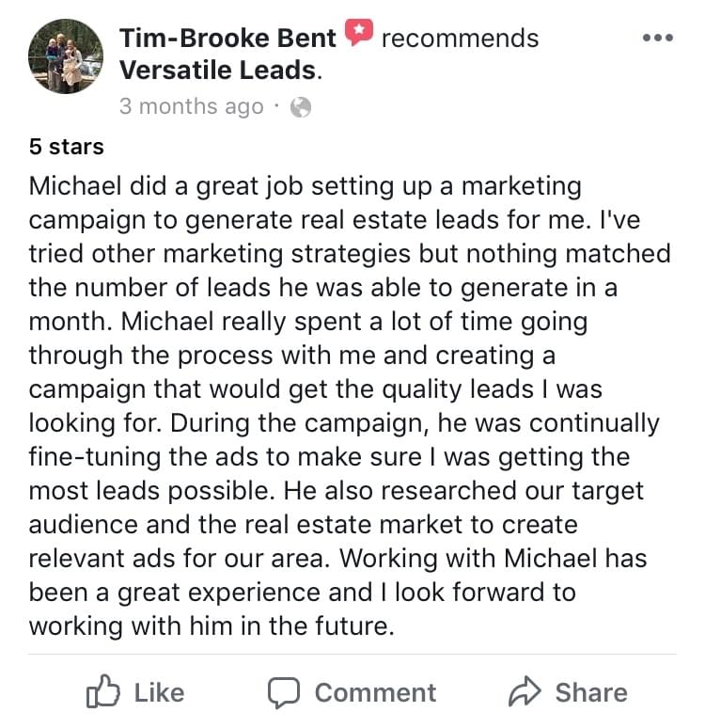This screenshot has height=728, width=705.
Task: Open the Versatile Leads page link
Action: click(218, 71)
